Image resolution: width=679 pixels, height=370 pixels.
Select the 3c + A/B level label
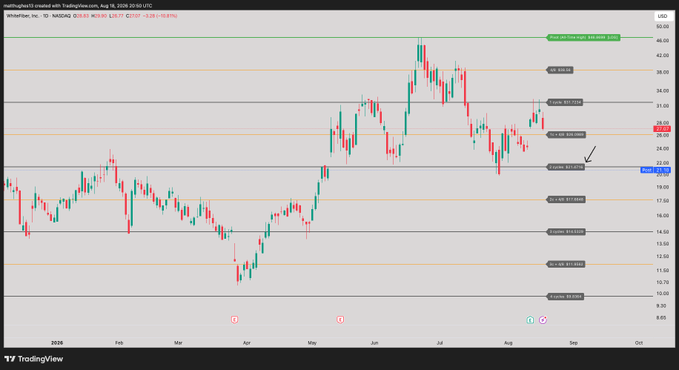[566, 264]
